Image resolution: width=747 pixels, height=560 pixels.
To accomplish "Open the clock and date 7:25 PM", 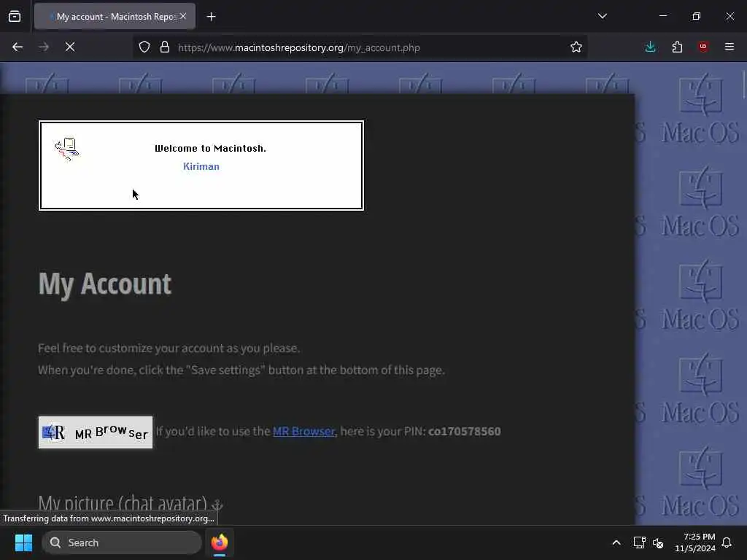I will 695,542.
